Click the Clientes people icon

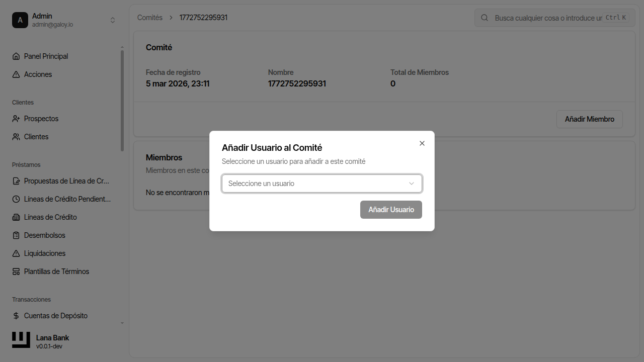[x=16, y=137]
